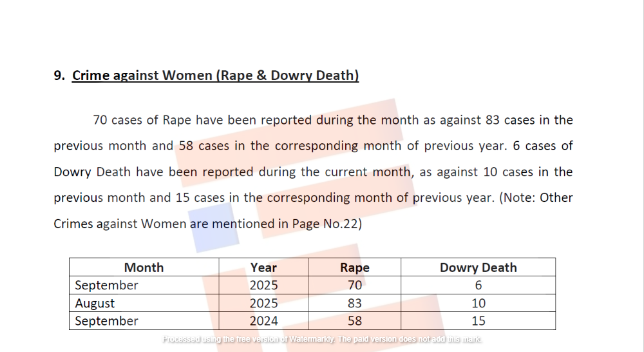Click the table cell showing 83 rape cases
Image resolution: width=644 pixels, height=352 pixels.
pyautogui.click(x=354, y=303)
